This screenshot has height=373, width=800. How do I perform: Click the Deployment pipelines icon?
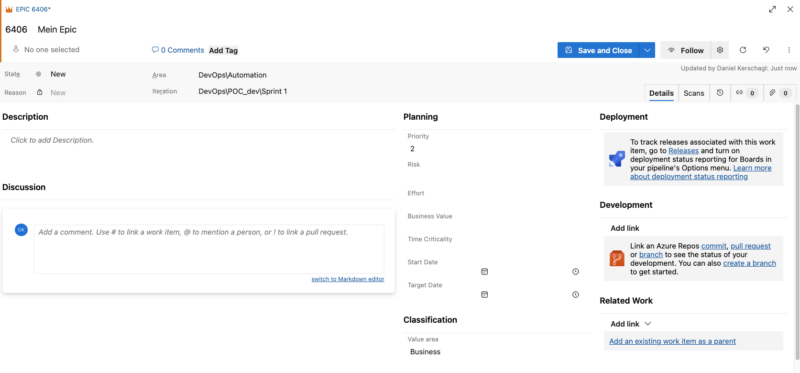616,159
